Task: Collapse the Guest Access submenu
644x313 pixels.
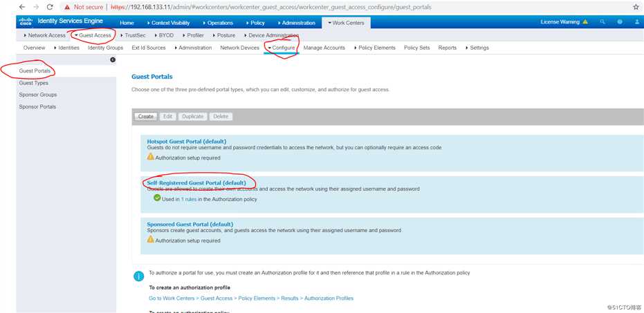Action: (93, 35)
